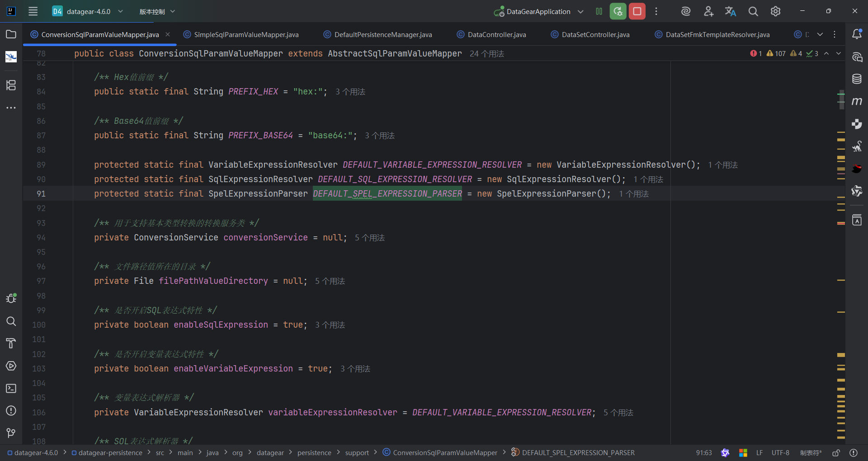Viewport: 868px width, 461px height.
Task: Open the Build hammer tool window
Action: (11, 343)
